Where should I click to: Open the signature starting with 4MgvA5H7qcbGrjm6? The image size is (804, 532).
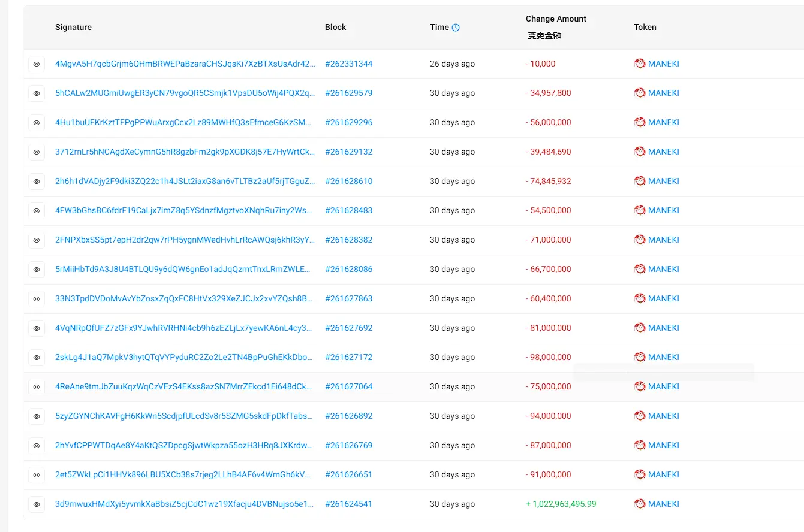185,64
